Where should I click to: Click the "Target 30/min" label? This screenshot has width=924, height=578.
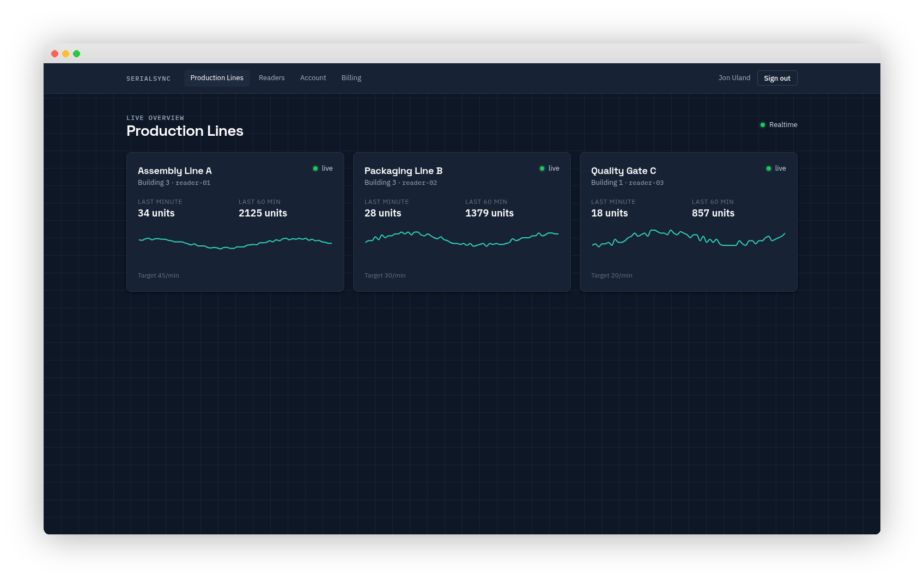pos(385,275)
